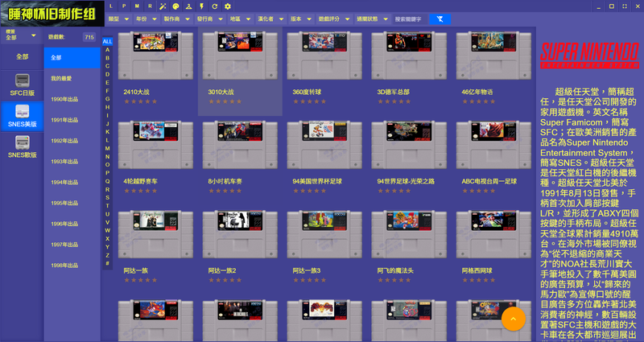Viewport: 644px width, 342px height.
Task: Jump to letter S in alphabet index
Action: click(x=107, y=197)
